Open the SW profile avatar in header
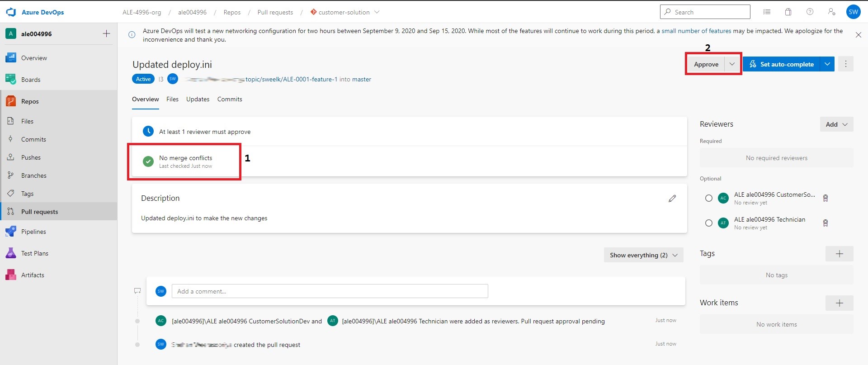This screenshot has width=868, height=365. pyautogui.click(x=853, y=12)
